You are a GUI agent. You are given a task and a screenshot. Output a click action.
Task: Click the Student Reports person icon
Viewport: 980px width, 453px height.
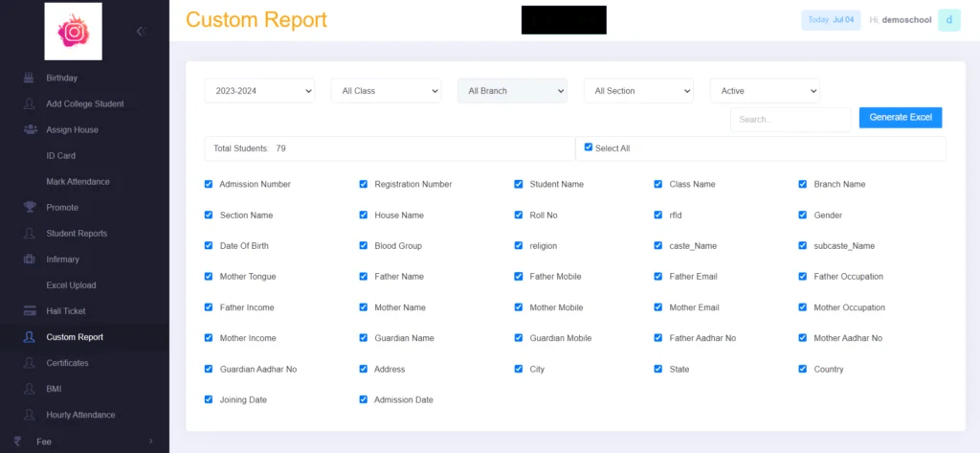tap(30, 234)
